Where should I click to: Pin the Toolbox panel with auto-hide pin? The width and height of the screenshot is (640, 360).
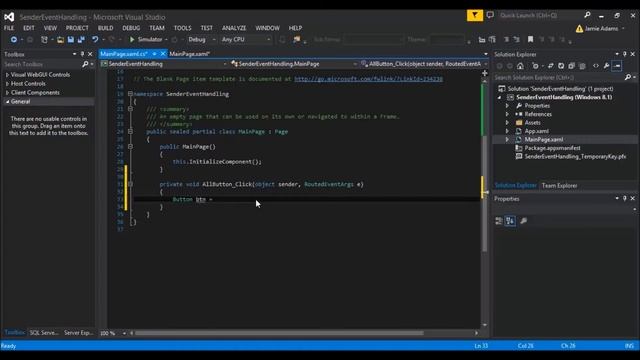tap(82, 54)
